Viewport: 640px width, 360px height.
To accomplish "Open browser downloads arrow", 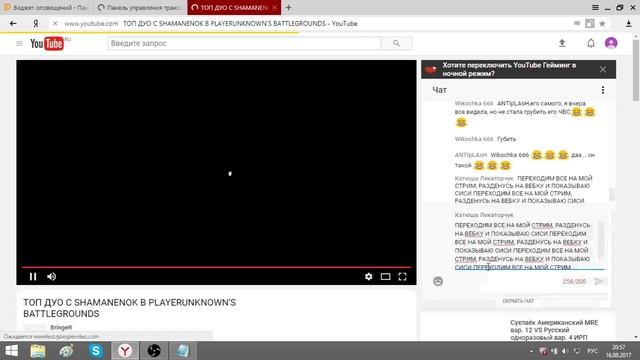I will pos(629,24).
